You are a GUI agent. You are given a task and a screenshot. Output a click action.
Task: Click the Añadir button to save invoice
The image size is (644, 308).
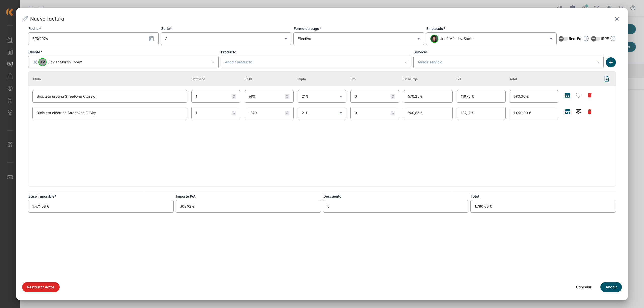coord(611,287)
